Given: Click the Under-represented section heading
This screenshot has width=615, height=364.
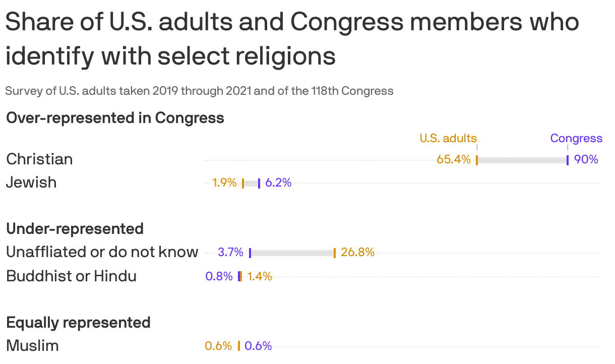Looking at the screenshot, I should (x=75, y=229).
